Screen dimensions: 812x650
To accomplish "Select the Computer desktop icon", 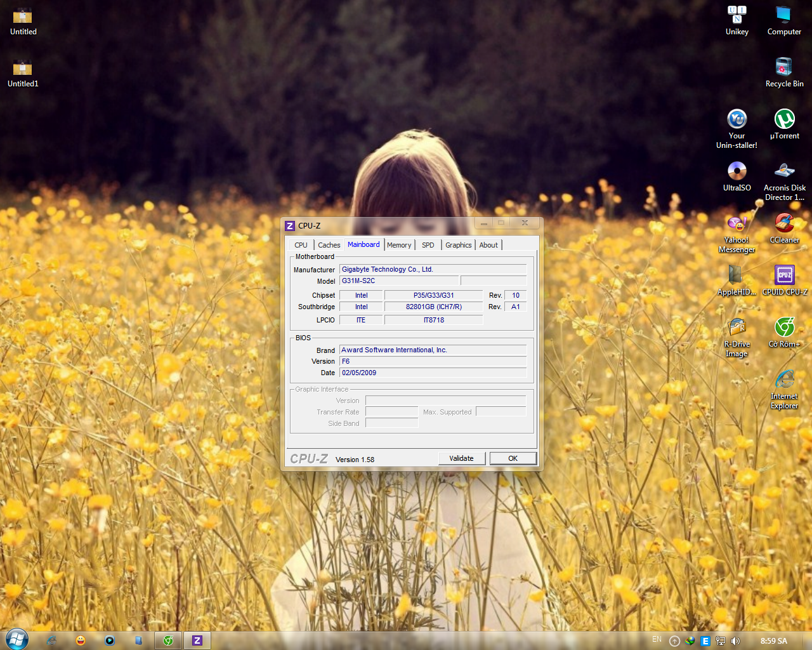I will [784, 21].
